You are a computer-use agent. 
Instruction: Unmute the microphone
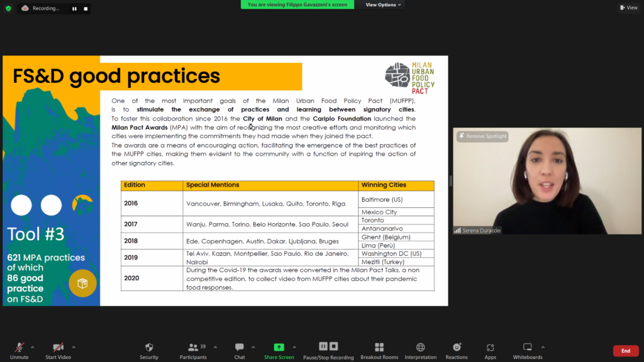[x=19, y=348]
